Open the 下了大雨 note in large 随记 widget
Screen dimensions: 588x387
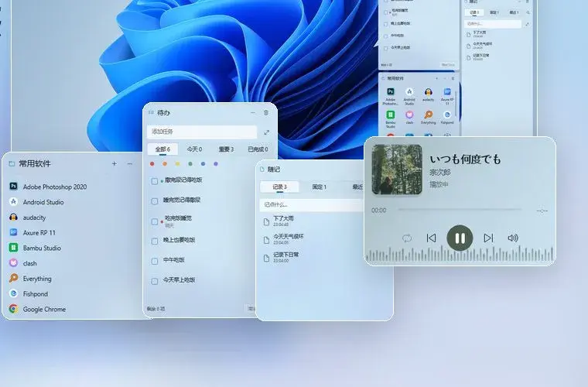point(283,221)
